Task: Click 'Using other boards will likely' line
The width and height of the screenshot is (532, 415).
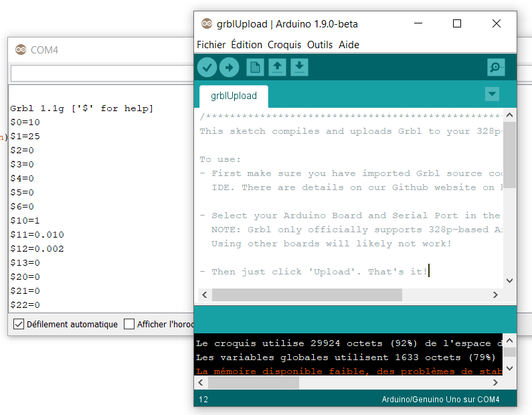Action: click(x=331, y=244)
